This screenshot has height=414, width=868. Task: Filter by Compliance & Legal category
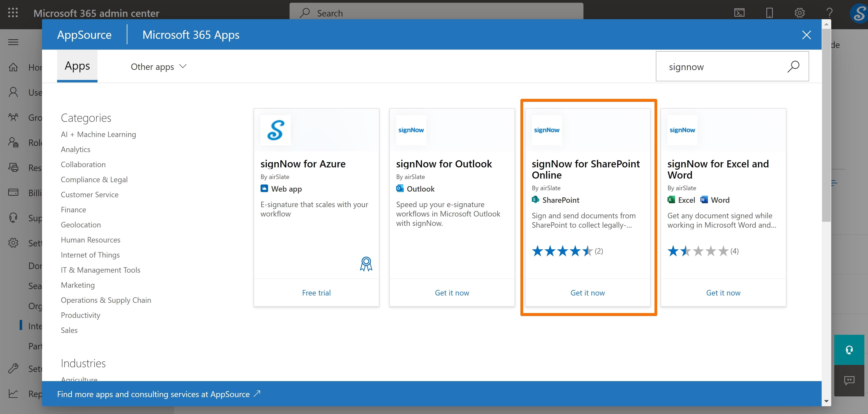94,179
